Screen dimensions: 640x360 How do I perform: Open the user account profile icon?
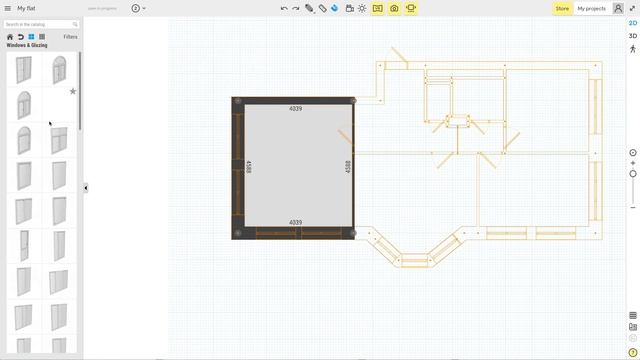[x=618, y=9]
